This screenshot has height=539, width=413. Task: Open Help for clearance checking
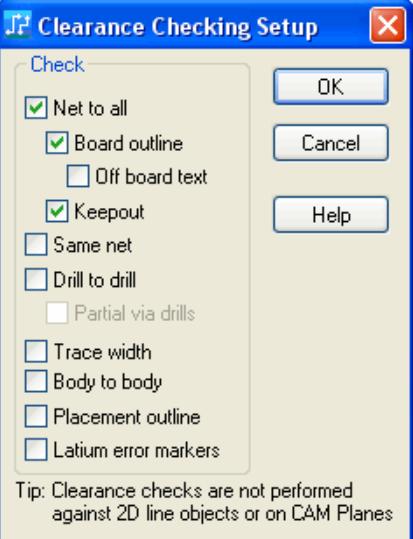click(x=331, y=214)
